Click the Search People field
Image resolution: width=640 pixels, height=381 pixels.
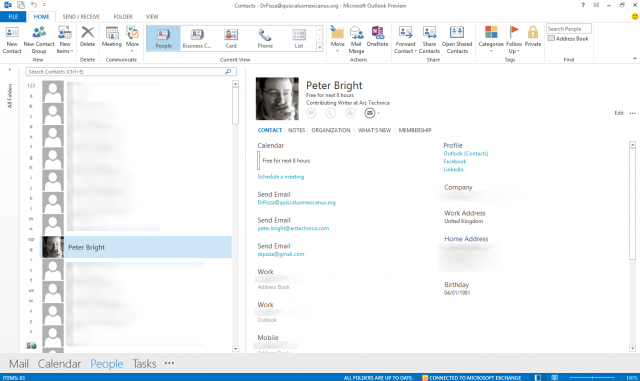[569, 29]
